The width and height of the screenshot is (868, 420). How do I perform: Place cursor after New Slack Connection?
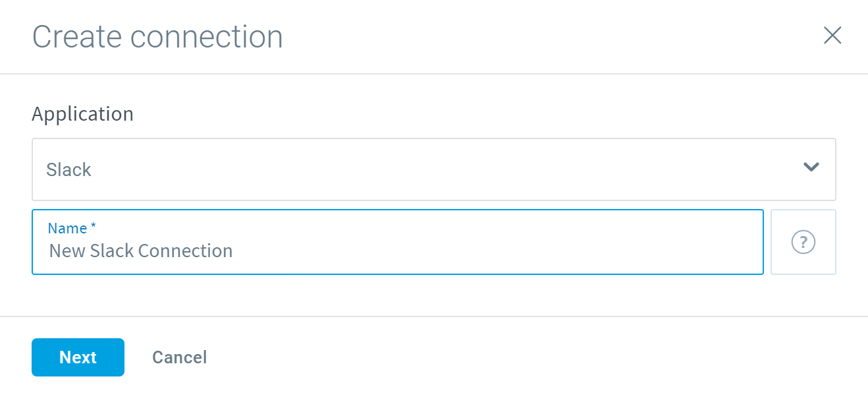pos(234,251)
